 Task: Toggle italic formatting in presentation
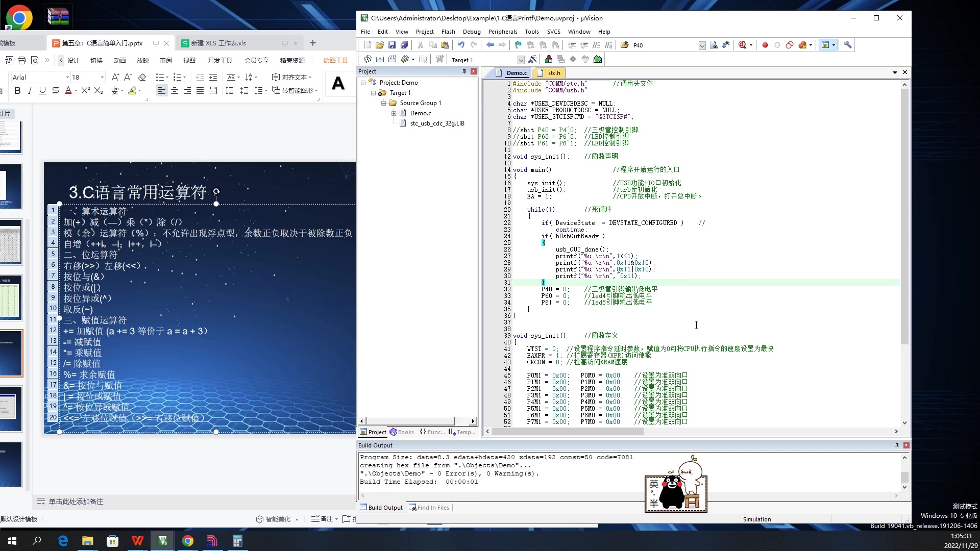pyautogui.click(x=30, y=90)
